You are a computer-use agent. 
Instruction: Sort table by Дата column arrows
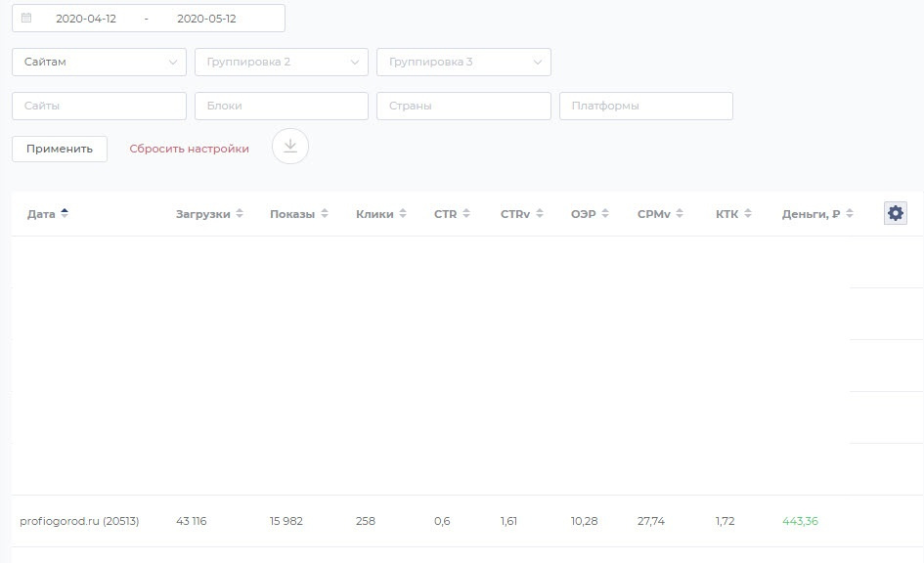pos(65,213)
